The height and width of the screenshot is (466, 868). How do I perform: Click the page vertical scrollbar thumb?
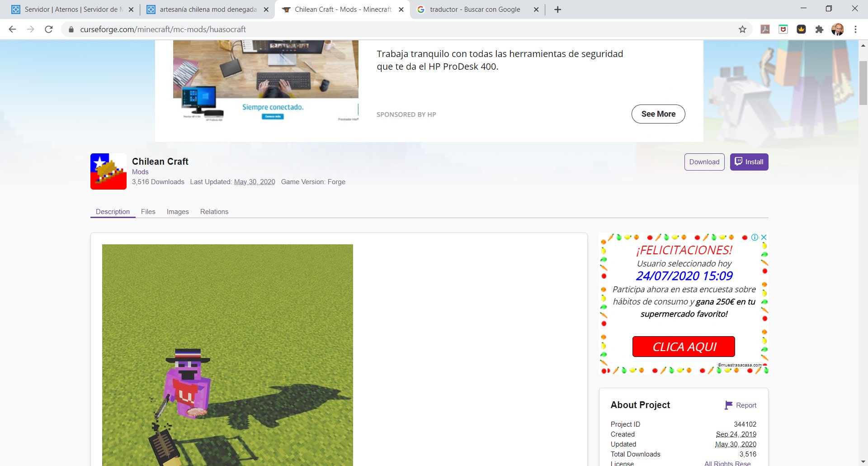point(863,82)
